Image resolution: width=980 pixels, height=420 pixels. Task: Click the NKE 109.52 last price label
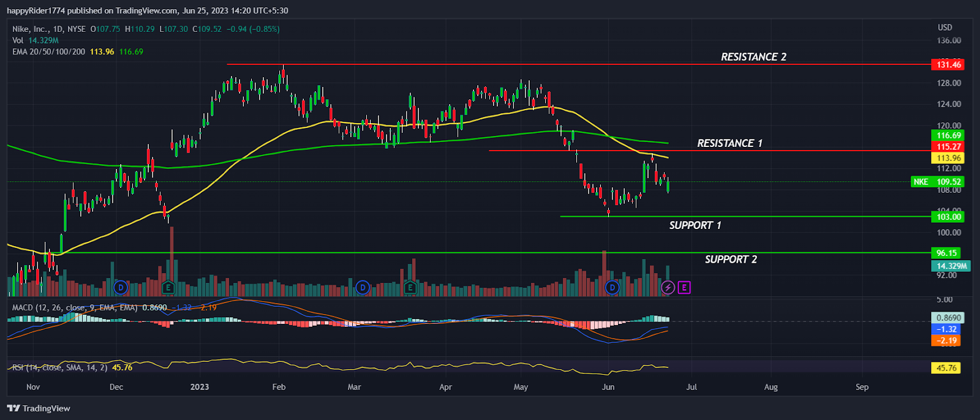point(938,182)
